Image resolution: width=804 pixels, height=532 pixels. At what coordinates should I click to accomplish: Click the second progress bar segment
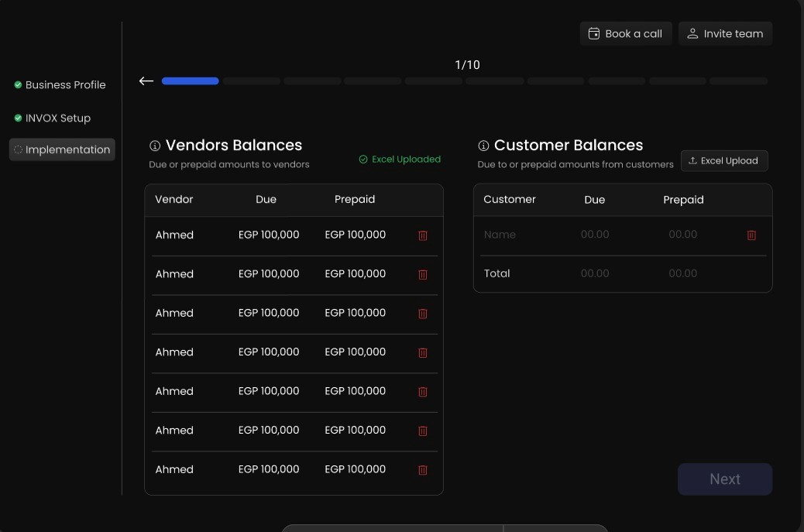tap(251, 81)
